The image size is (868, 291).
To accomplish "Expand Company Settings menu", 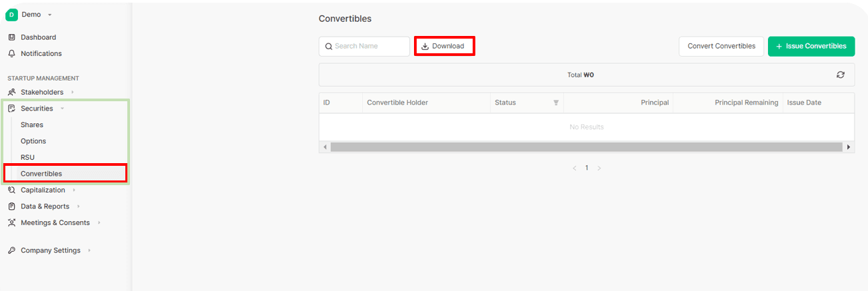I will click(x=51, y=250).
